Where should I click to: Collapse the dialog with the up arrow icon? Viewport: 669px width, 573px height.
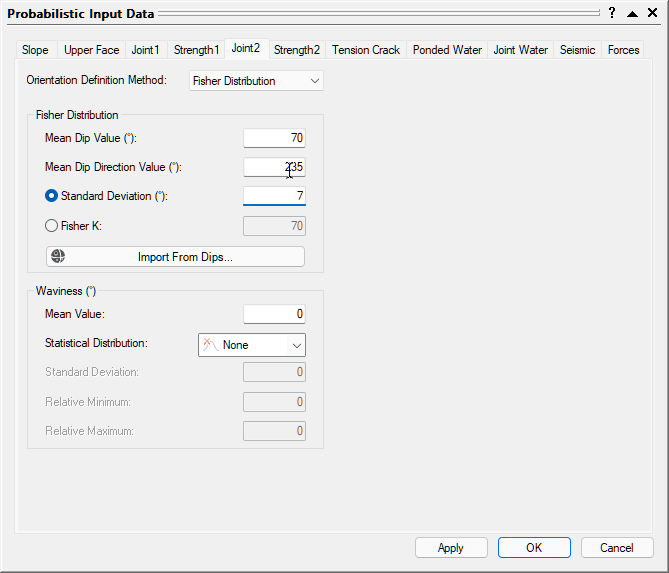click(x=632, y=14)
